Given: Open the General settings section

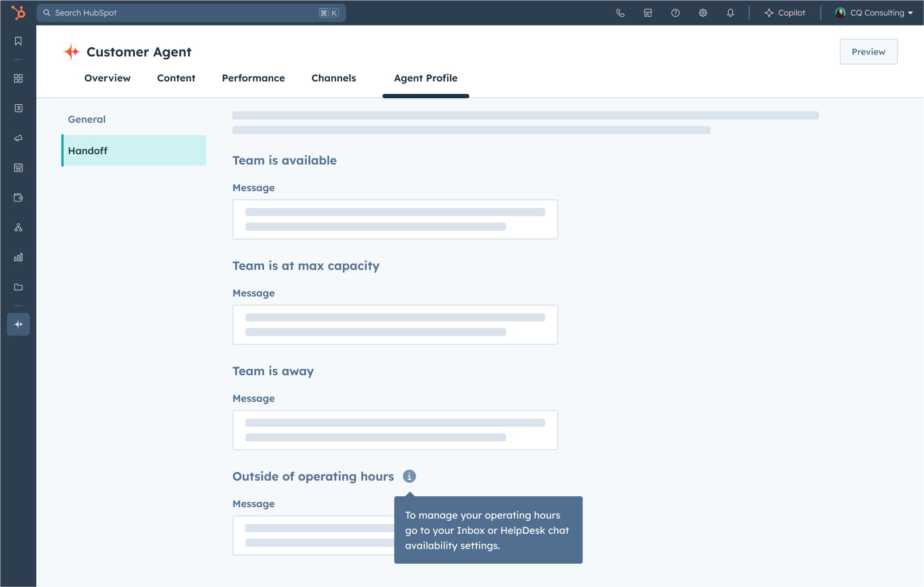Looking at the screenshot, I should [87, 119].
